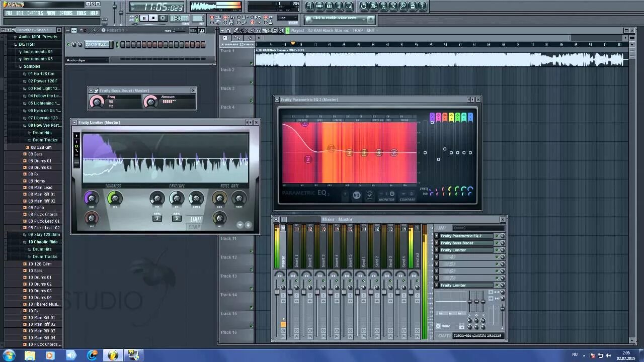The width and height of the screenshot is (644, 362).
Task: Collapse the Samples folder in browser
Action: point(31,66)
